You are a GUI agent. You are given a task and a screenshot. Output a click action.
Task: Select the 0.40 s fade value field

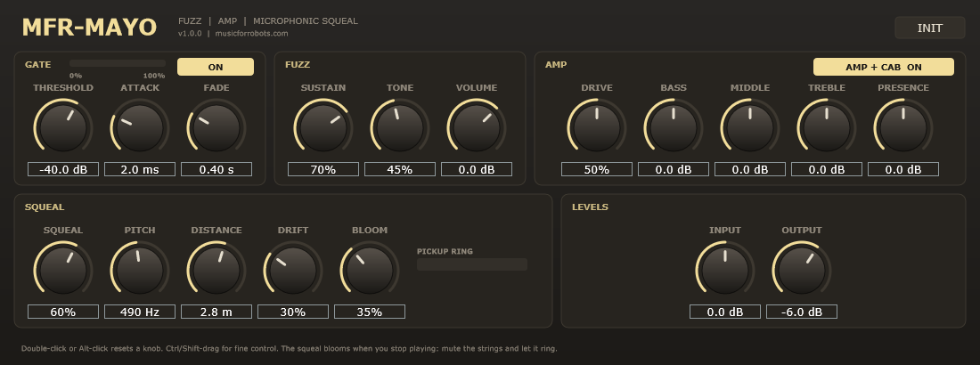[x=216, y=169]
